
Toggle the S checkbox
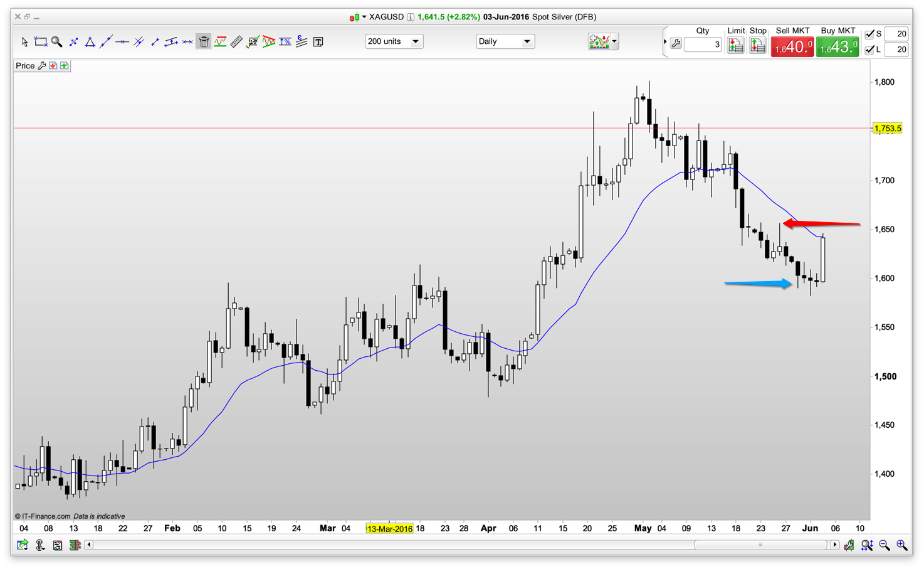coord(869,34)
